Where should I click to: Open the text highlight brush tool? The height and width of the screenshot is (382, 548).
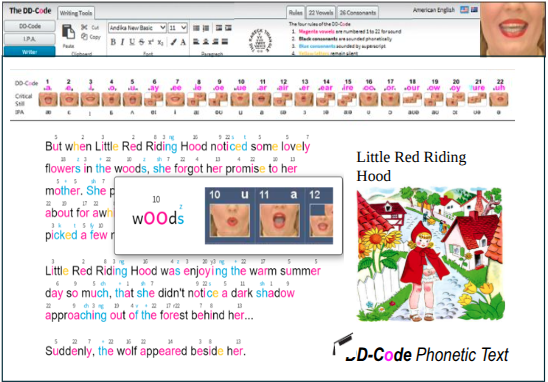[x=174, y=42]
